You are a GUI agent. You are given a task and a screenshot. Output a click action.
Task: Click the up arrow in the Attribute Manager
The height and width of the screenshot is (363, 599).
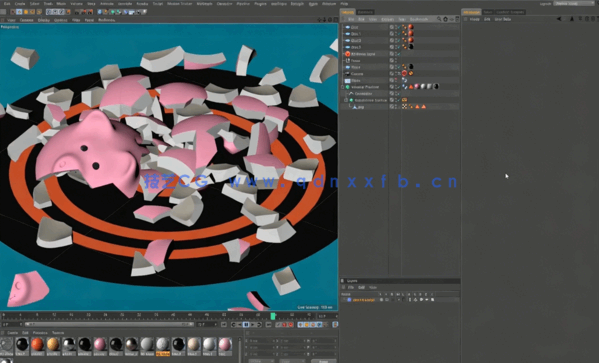[572, 19]
